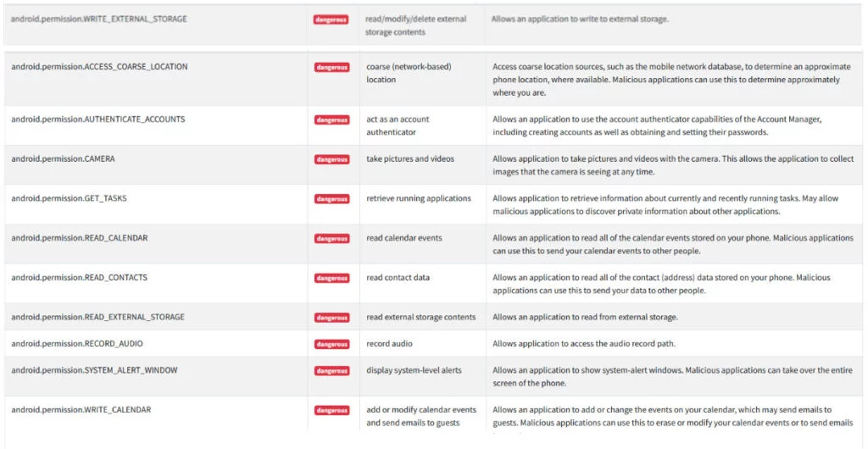Click the dangerous badge for AUTHENTICATE_ACCOUNTS
The height and width of the screenshot is (449, 868).
coord(331,120)
